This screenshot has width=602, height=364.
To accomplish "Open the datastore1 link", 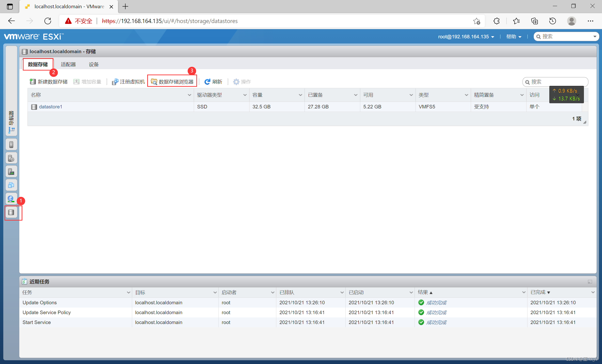I will [51, 107].
